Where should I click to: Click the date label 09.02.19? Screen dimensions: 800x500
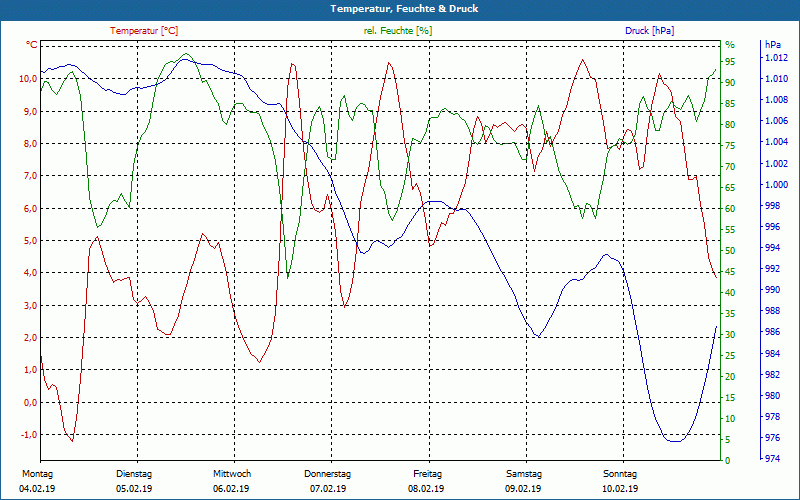(523, 489)
